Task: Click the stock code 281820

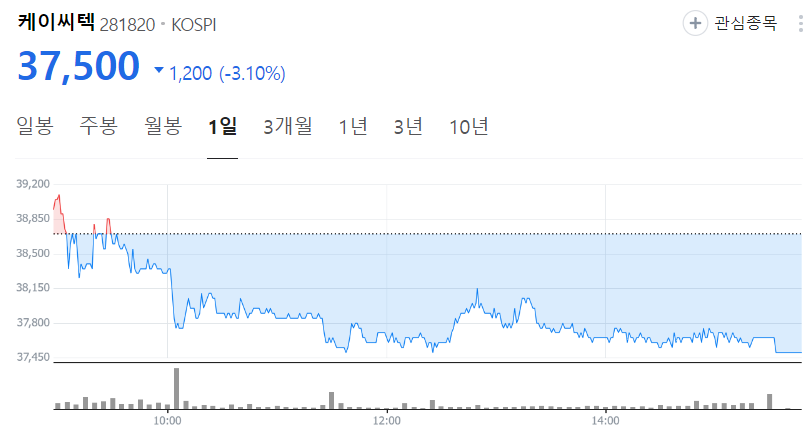Action: point(127,25)
